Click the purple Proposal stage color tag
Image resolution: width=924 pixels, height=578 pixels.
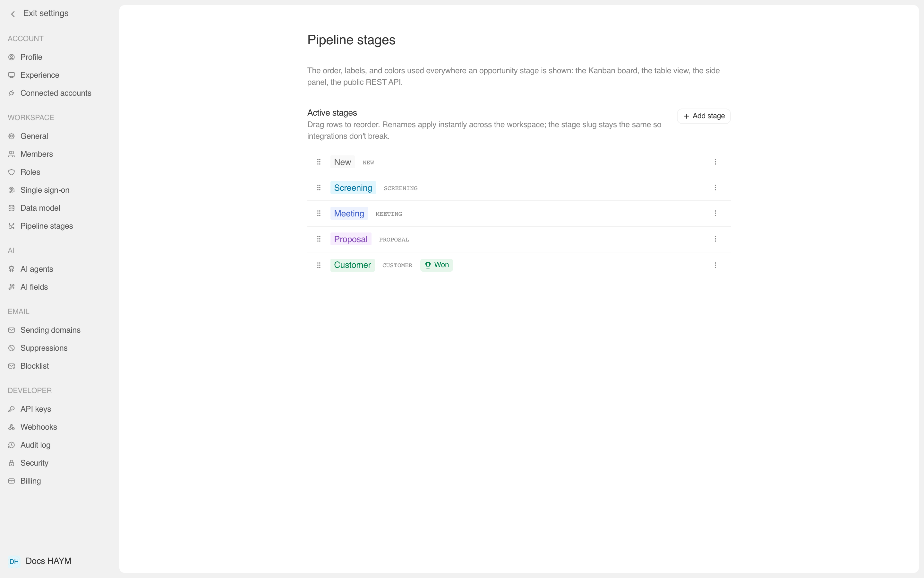coord(350,239)
